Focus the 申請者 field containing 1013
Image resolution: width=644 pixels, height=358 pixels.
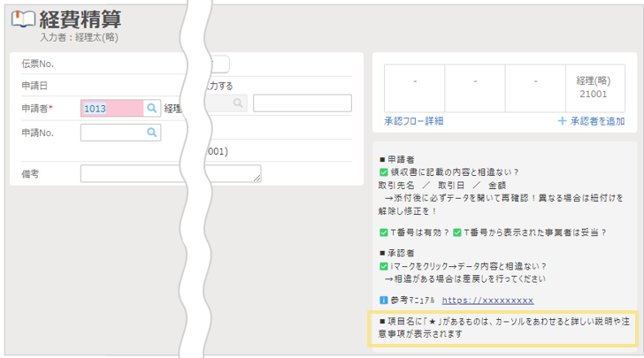point(111,108)
